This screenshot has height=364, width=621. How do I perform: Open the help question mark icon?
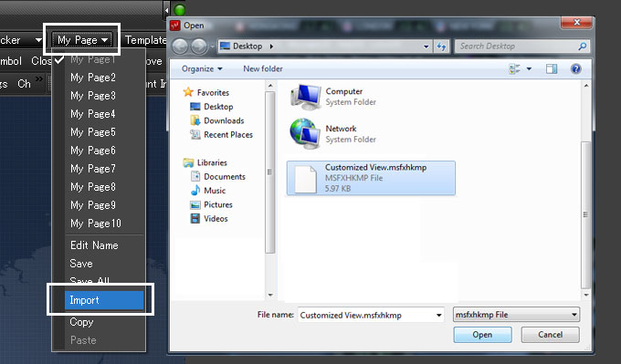(x=576, y=68)
